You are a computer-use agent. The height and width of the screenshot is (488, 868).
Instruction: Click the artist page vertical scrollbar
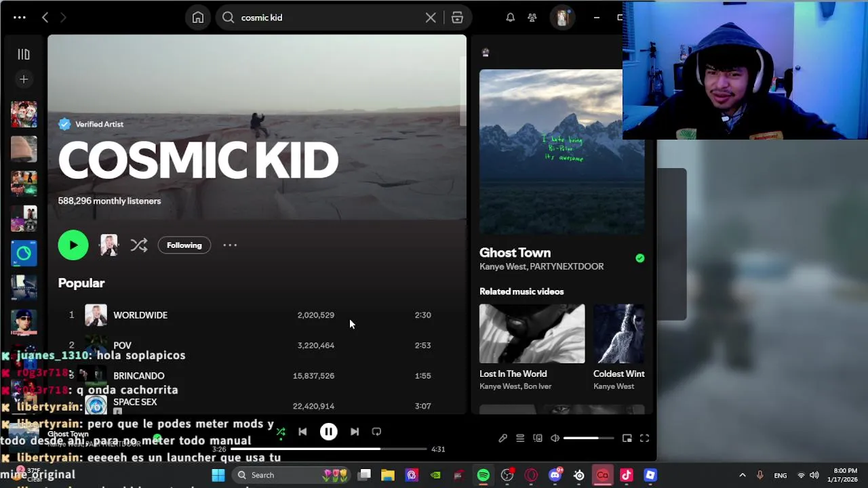click(463, 91)
